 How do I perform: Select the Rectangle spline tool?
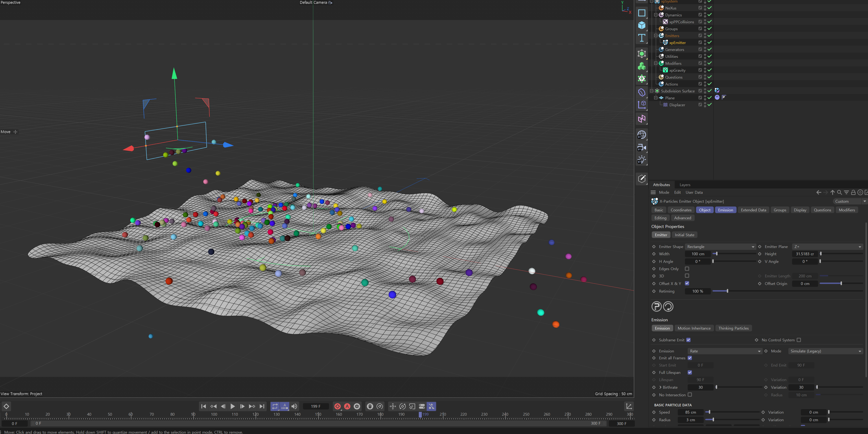coord(642,13)
